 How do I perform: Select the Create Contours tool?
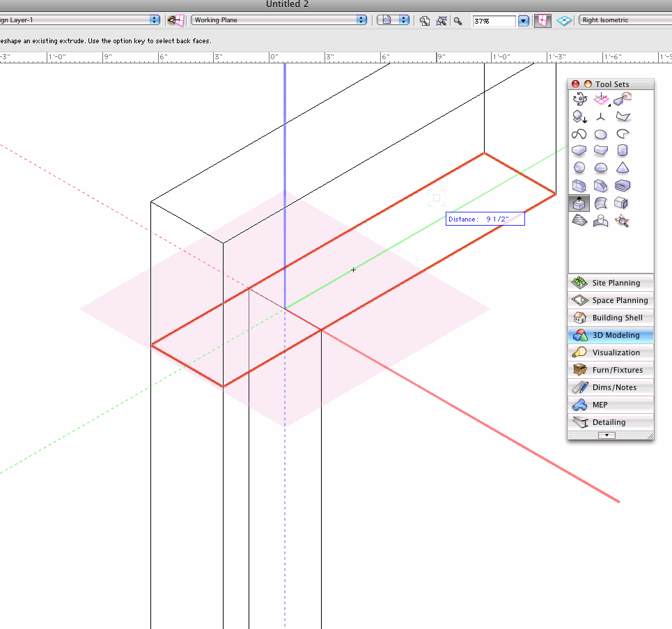(x=579, y=221)
